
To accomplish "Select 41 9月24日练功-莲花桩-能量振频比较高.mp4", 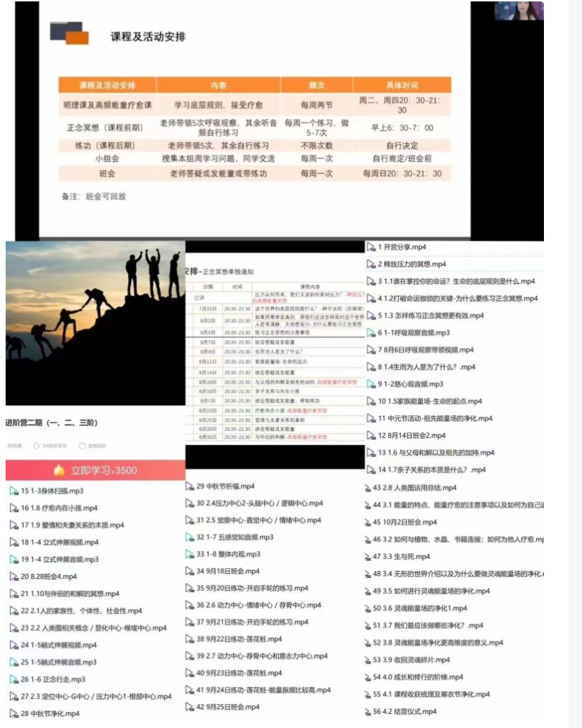I will (x=264, y=690).
